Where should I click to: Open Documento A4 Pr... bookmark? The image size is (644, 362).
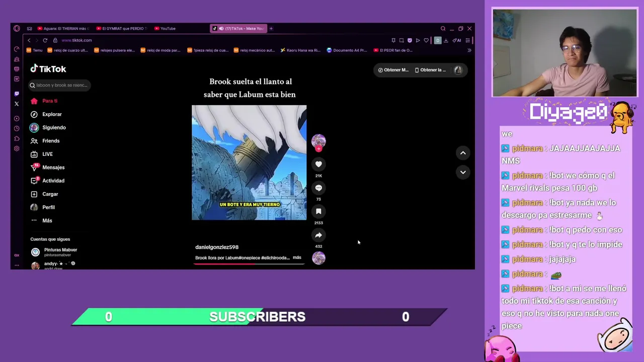[x=347, y=50]
